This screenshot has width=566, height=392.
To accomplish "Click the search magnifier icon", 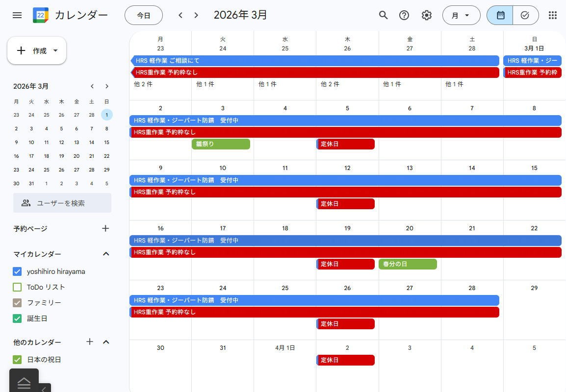I will 383,15.
